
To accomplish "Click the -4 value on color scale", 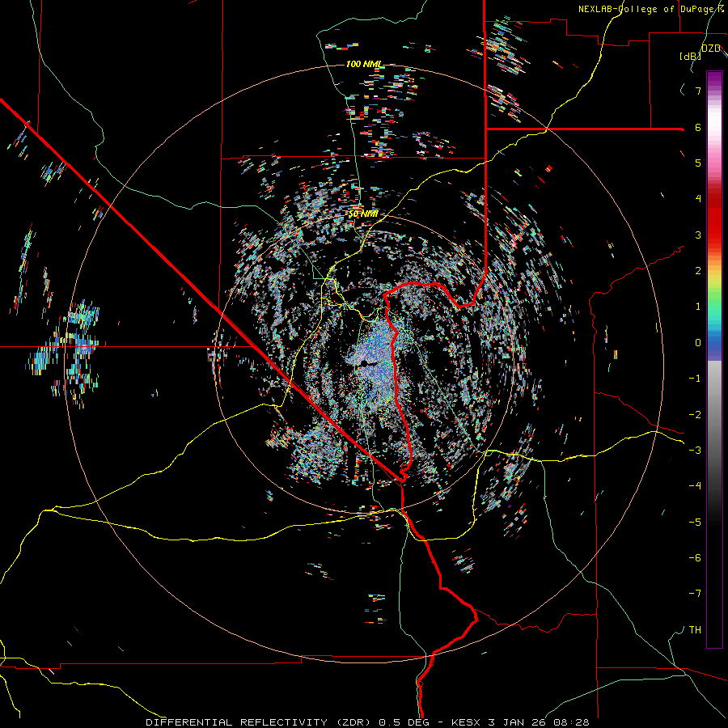I will (x=695, y=486).
